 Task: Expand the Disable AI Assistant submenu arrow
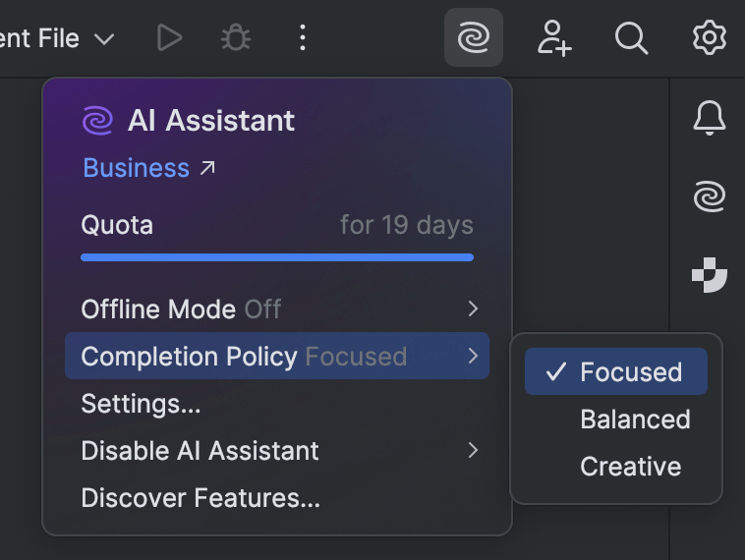pos(473,451)
